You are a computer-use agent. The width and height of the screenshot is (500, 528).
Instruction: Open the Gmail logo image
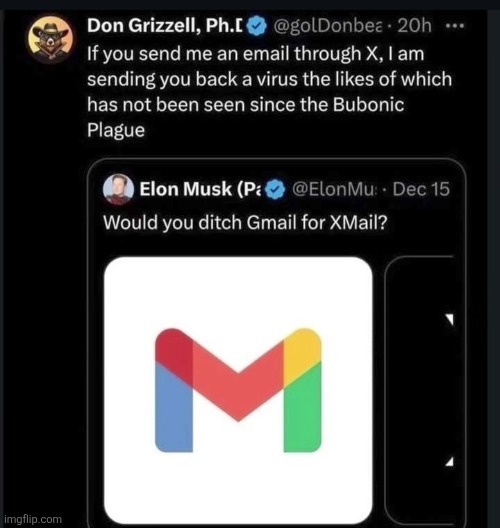tap(238, 390)
